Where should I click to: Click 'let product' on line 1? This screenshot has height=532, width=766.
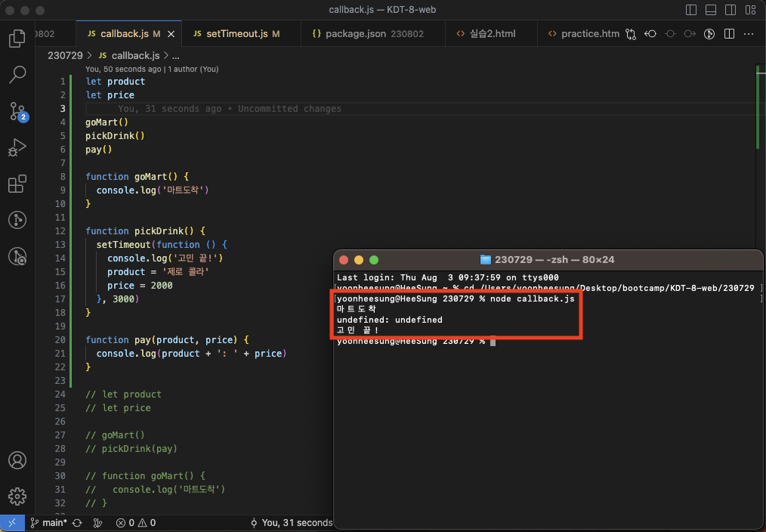click(116, 82)
